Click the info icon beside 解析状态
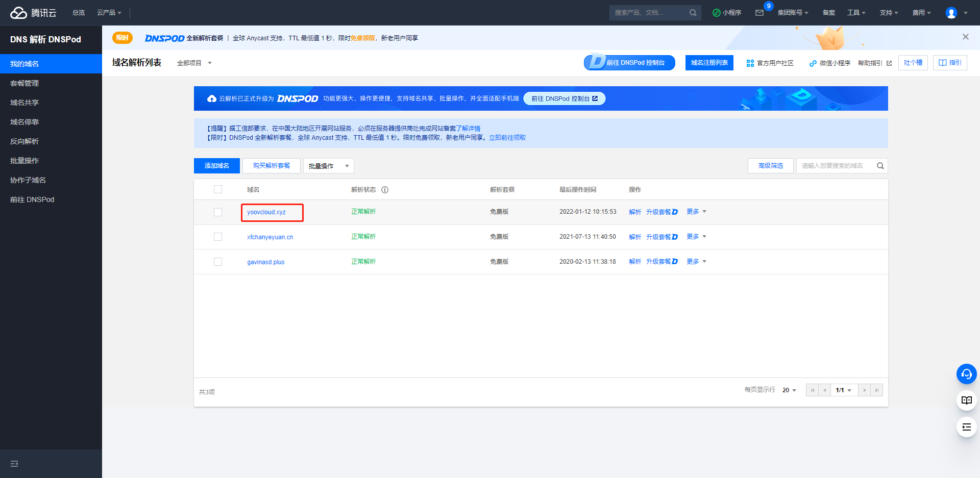980x478 pixels. (385, 190)
